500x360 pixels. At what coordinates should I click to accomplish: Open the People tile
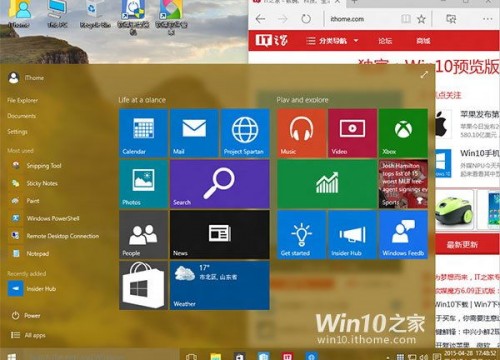(x=143, y=235)
